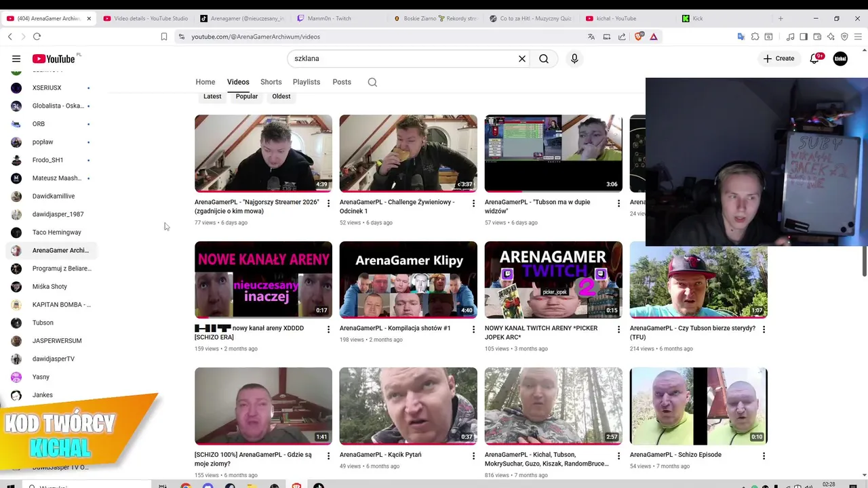Open options for Czy Tubson bierze sterydy video
868x488 pixels.
click(x=764, y=329)
